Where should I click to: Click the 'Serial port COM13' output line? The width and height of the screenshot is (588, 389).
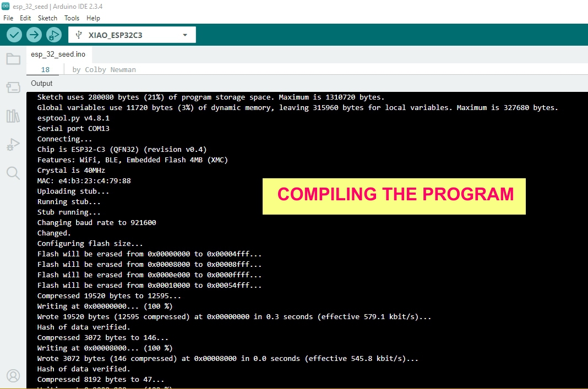pyautogui.click(x=73, y=129)
